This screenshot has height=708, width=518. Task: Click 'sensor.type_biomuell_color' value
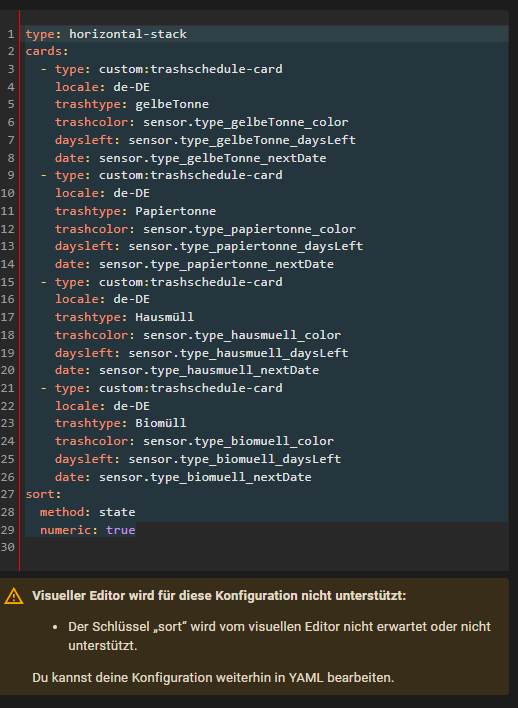pos(238,441)
